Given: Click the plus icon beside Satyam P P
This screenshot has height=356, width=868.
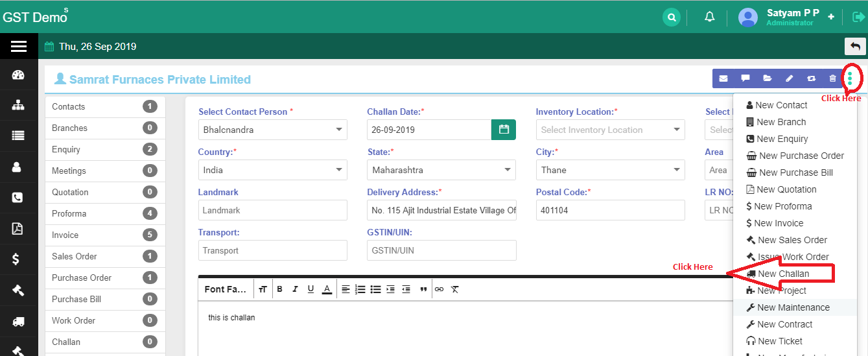Looking at the screenshot, I should (x=831, y=17).
